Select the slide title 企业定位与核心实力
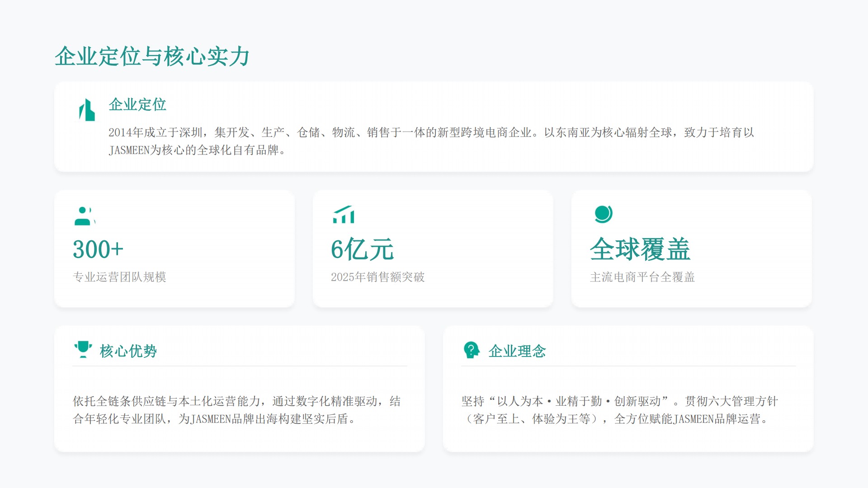The width and height of the screenshot is (868, 488). (152, 56)
